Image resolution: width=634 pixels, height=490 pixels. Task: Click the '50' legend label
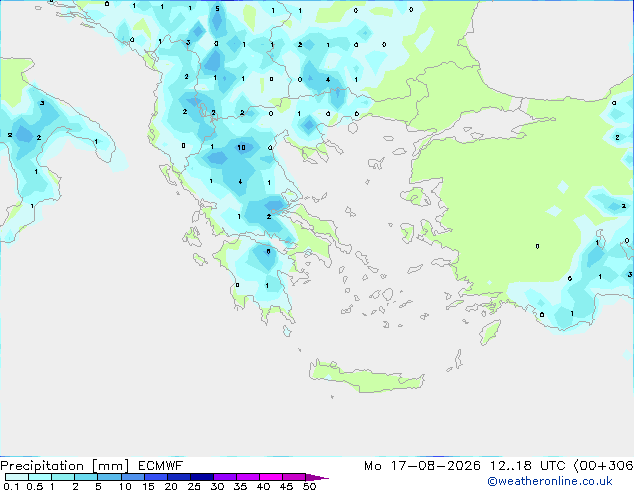click(309, 486)
